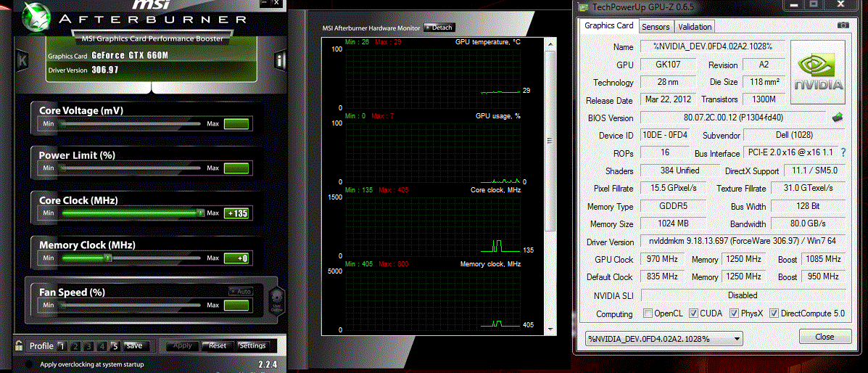The image size is (868, 373).
Task: Click the Reset button in Afterburner
Action: pos(217,346)
